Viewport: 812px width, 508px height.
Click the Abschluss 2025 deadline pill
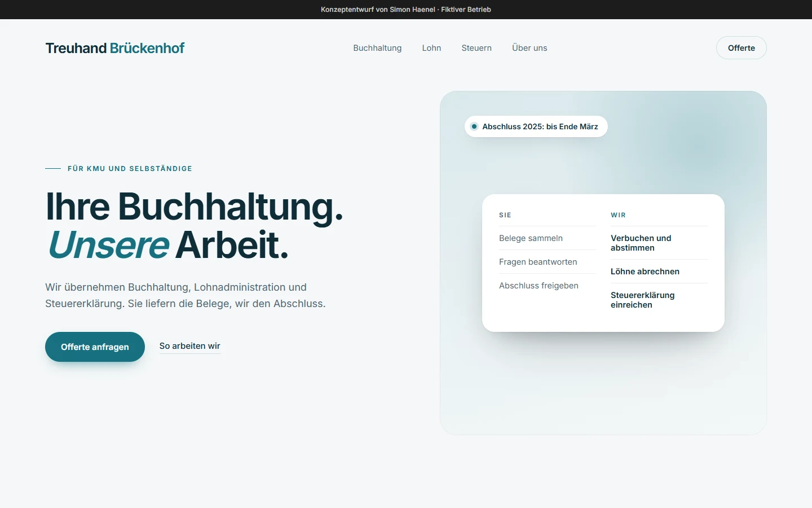(536, 126)
